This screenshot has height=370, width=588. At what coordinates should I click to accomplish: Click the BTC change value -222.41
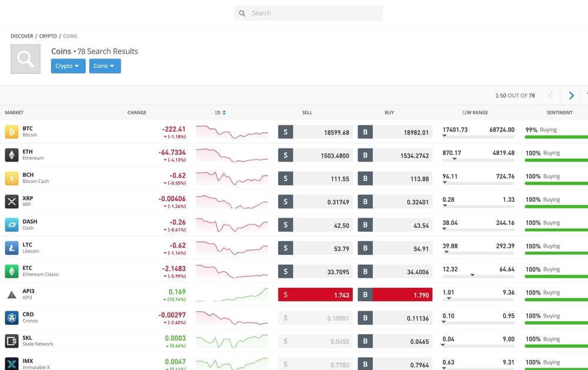[x=173, y=129]
